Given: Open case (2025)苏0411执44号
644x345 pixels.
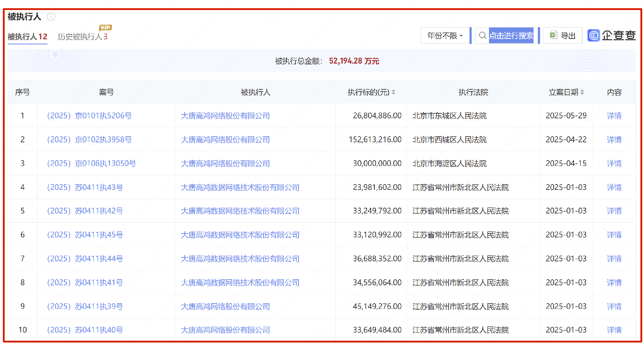Looking at the screenshot, I should (85, 259).
